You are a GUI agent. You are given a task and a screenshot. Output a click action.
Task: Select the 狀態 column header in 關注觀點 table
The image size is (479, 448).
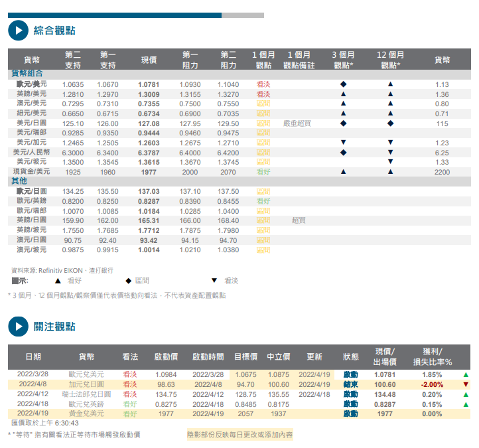pyautogui.click(x=350, y=356)
